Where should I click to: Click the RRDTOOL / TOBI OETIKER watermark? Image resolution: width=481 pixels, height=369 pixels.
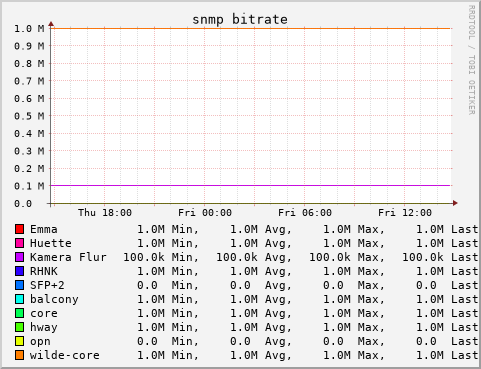tap(471, 60)
